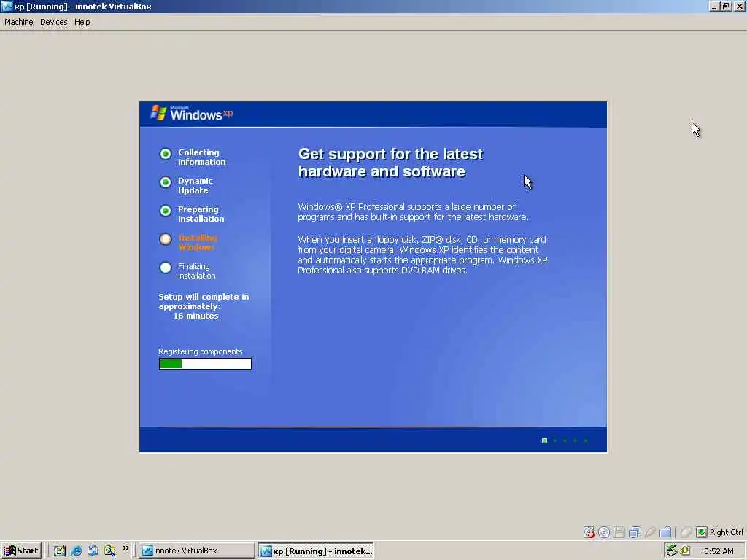This screenshot has width=747, height=560.
Task: Click the yellow tray icon beside clock
Action: tap(685, 551)
